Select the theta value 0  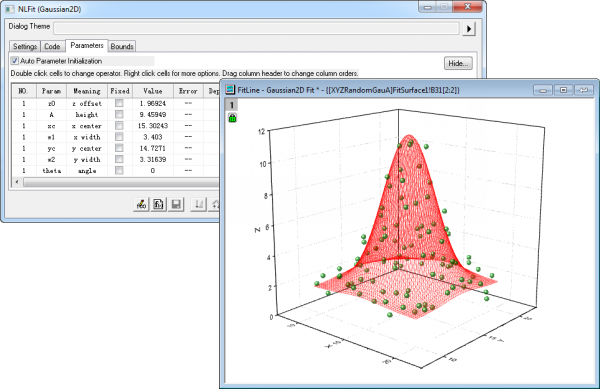click(x=153, y=171)
